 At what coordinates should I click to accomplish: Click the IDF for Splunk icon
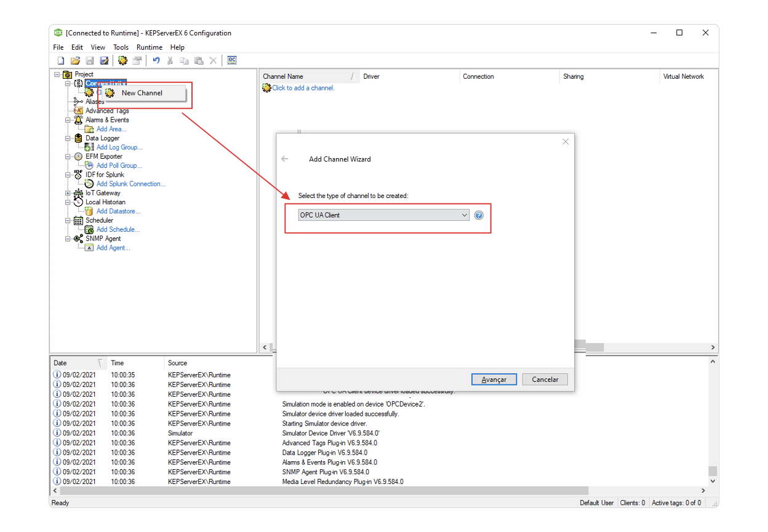click(x=78, y=175)
